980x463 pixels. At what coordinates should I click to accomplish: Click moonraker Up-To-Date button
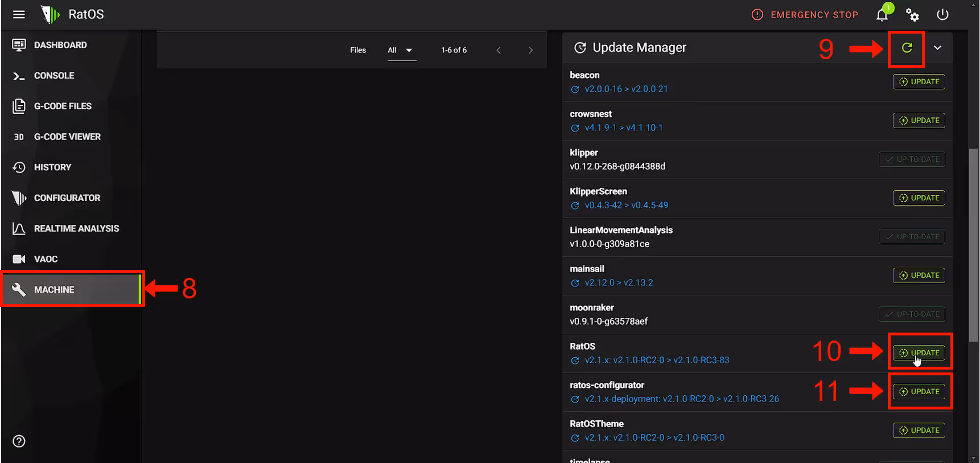click(912, 314)
